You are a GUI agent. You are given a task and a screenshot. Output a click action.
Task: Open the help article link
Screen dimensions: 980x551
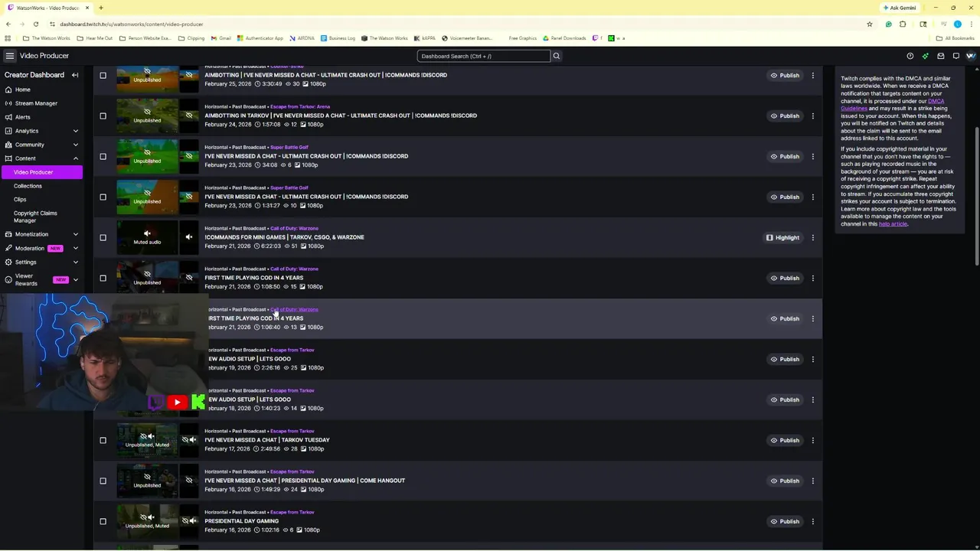click(x=893, y=223)
